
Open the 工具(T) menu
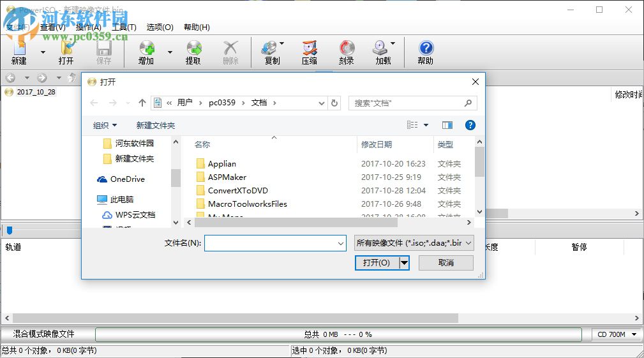click(x=124, y=27)
